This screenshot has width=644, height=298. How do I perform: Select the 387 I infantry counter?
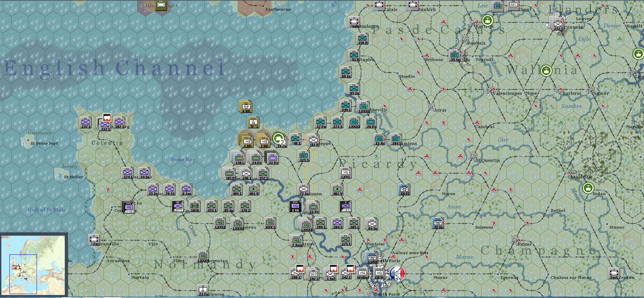[x=119, y=122]
